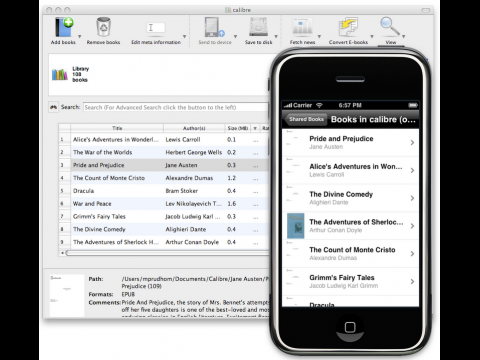This screenshot has width=480, height=360.
Task: Tap The Count of Monte Cristo on iPhone
Action: [x=350, y=253]
